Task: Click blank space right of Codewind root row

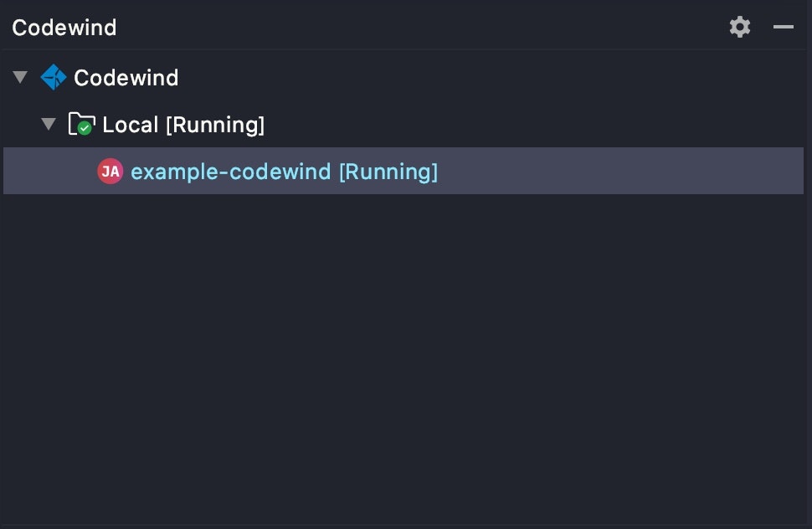Action: (x=502, y=78)
